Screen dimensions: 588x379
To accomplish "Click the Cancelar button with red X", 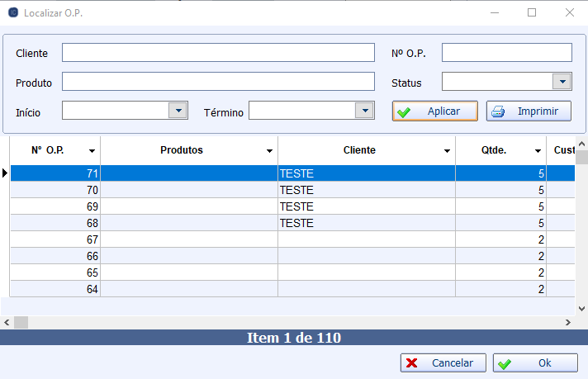I will [443, 363].
